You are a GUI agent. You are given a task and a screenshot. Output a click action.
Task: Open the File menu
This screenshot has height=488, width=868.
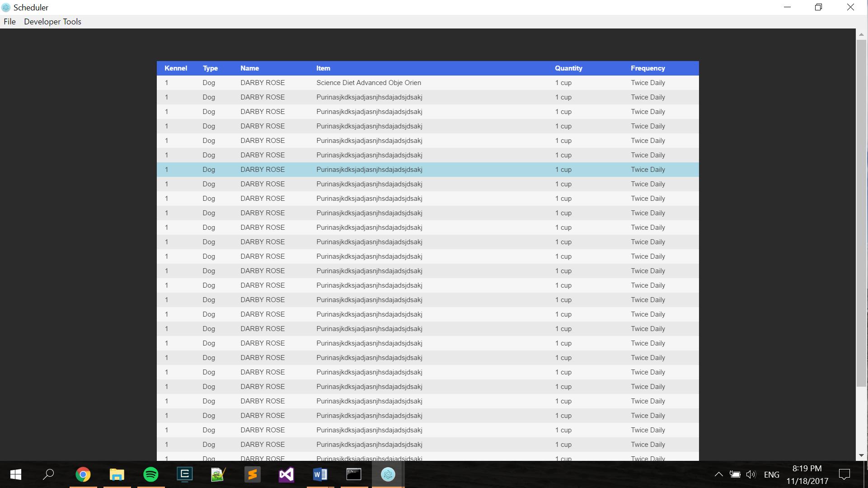[x=9, y=22]
